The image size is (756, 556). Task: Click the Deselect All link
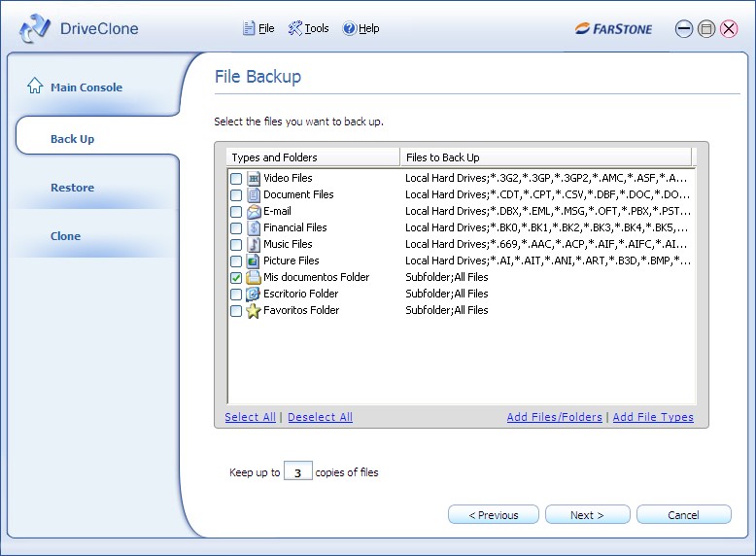click(x=320, y=417)
